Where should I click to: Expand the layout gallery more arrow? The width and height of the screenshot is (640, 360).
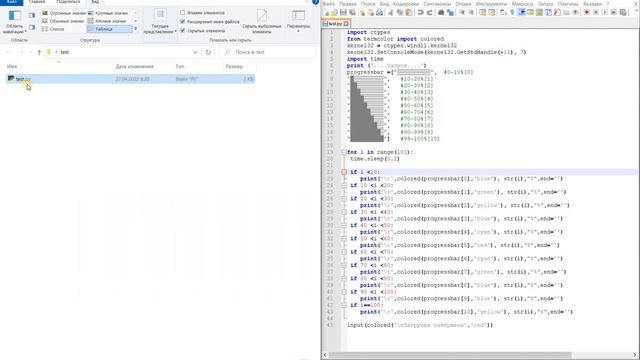[136, 29]
